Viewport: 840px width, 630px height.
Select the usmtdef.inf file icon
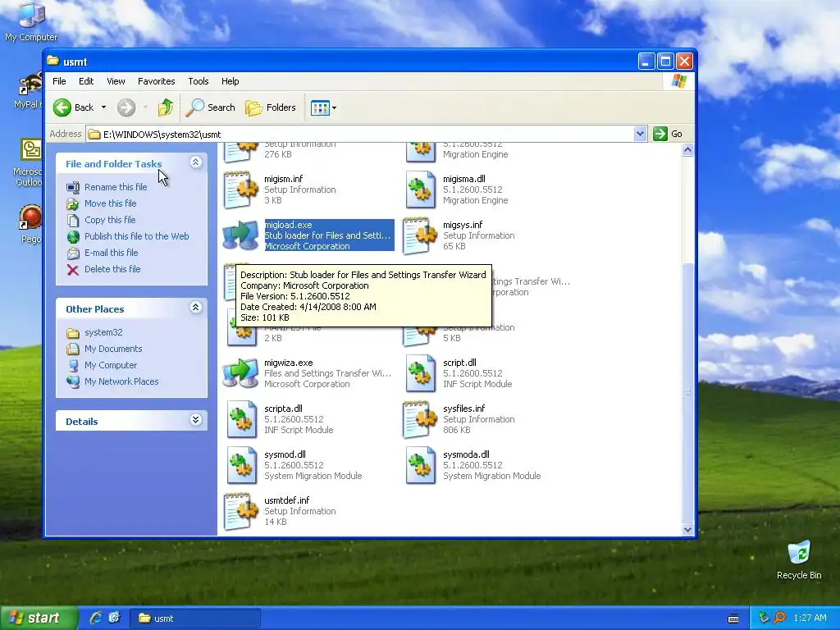pos(241,512)
